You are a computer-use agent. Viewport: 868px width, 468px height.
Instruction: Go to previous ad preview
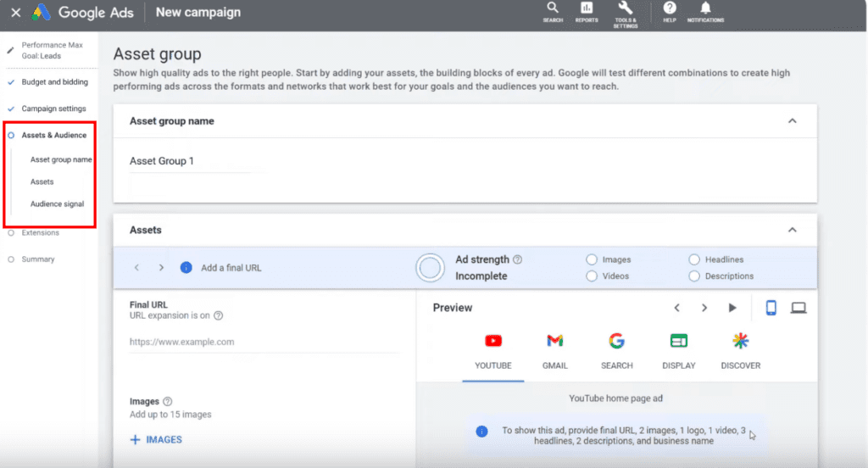tap(676, 308)
